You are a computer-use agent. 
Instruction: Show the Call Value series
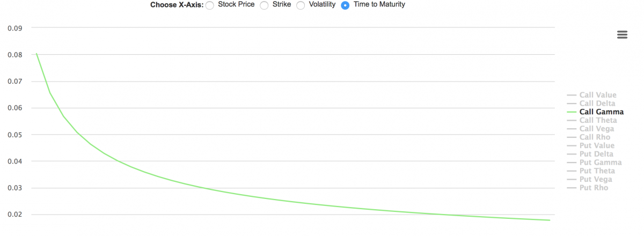click(x=598, y=95)
